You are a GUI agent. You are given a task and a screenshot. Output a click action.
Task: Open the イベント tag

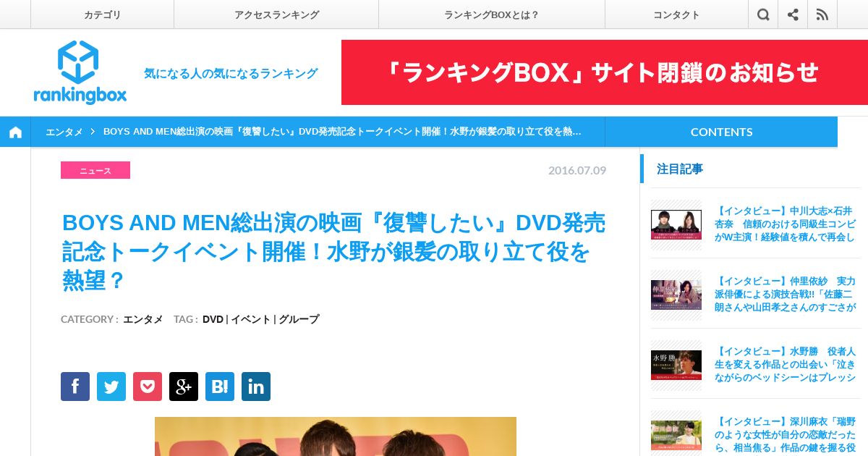pos(250,319)
